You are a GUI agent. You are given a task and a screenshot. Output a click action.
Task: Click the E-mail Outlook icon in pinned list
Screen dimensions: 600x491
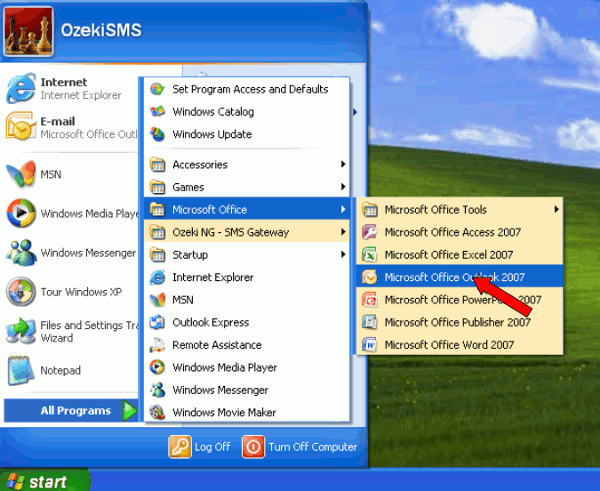[x=21, y=127]
